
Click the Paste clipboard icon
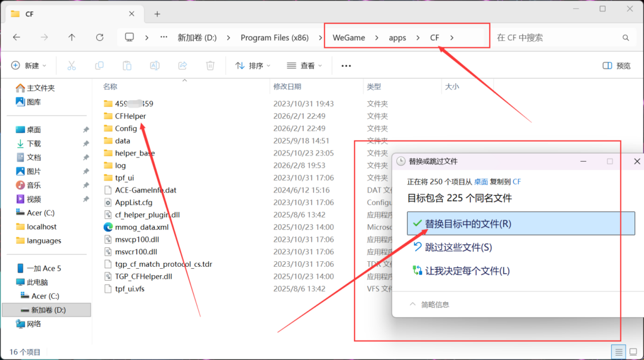(x=127, y=65)
